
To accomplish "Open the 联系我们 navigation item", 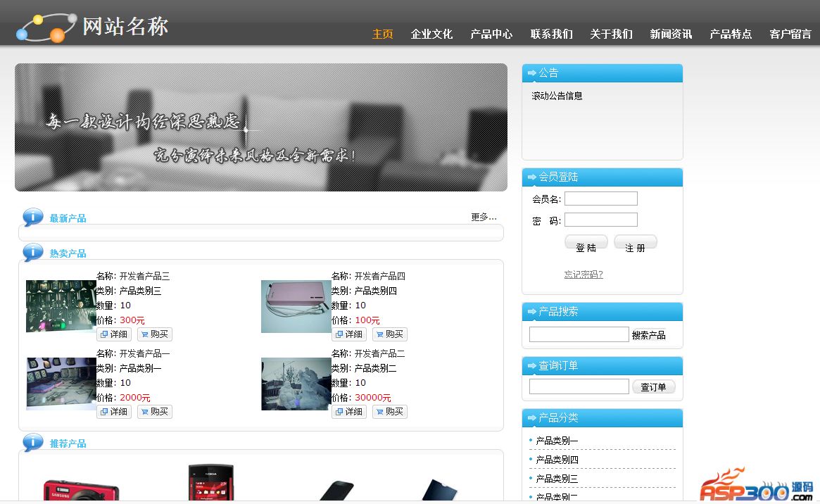I will pos(551,34).
